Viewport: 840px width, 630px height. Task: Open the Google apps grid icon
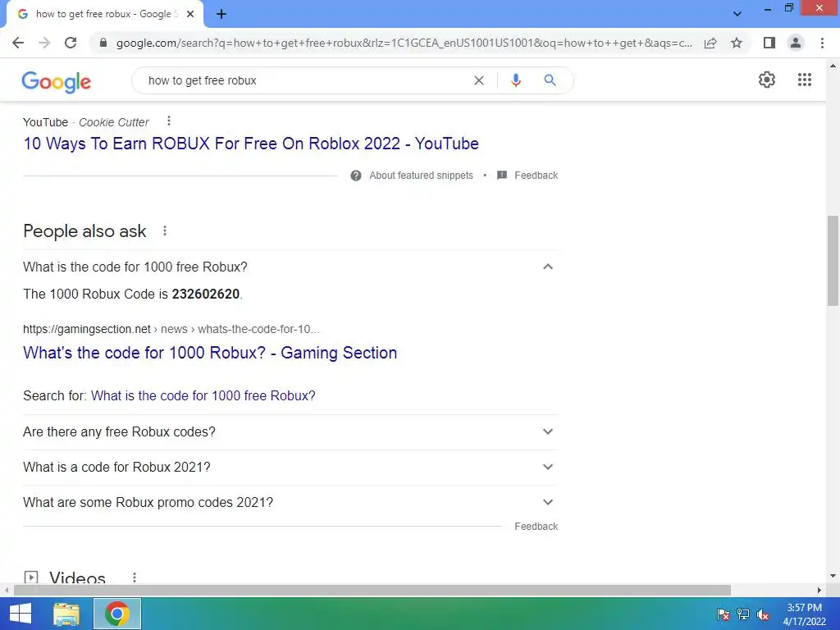[805, 80]
